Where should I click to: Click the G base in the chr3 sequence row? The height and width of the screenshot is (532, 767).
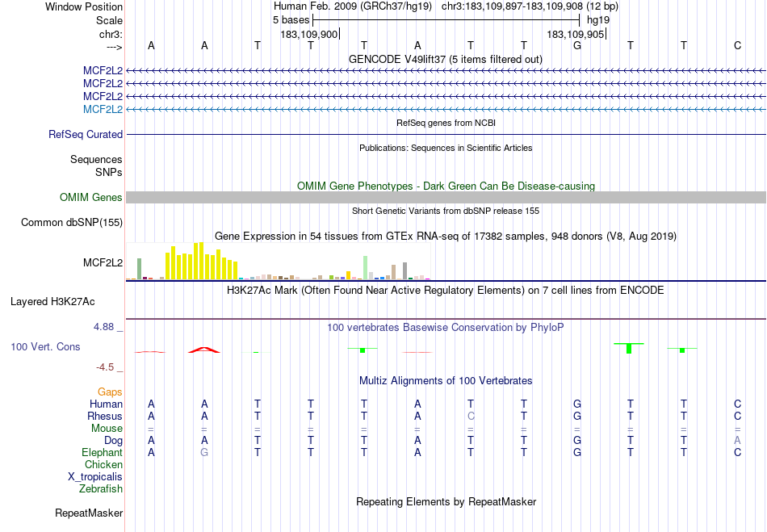point(577,45)
